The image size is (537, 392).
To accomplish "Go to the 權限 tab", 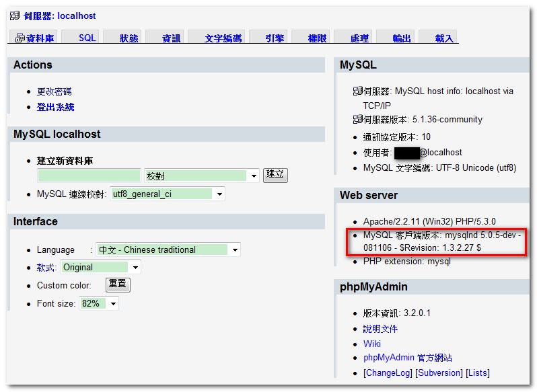I will tap(317, 38).
